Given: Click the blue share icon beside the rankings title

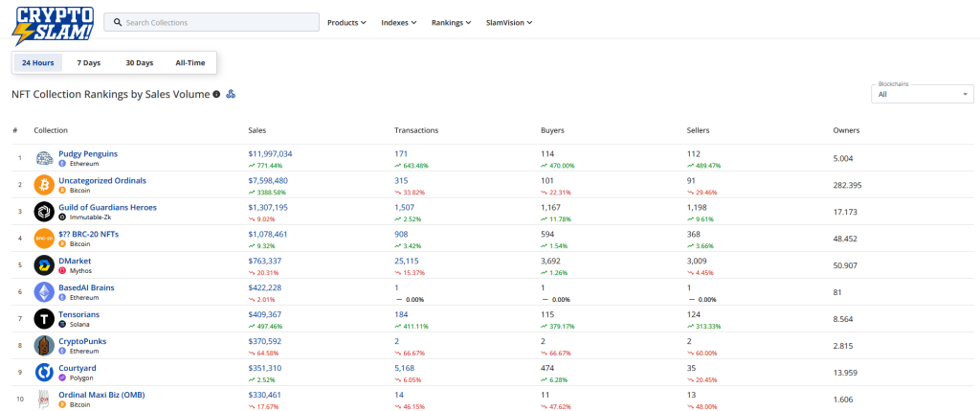Looking at the screenshot, I should point(231,95).
